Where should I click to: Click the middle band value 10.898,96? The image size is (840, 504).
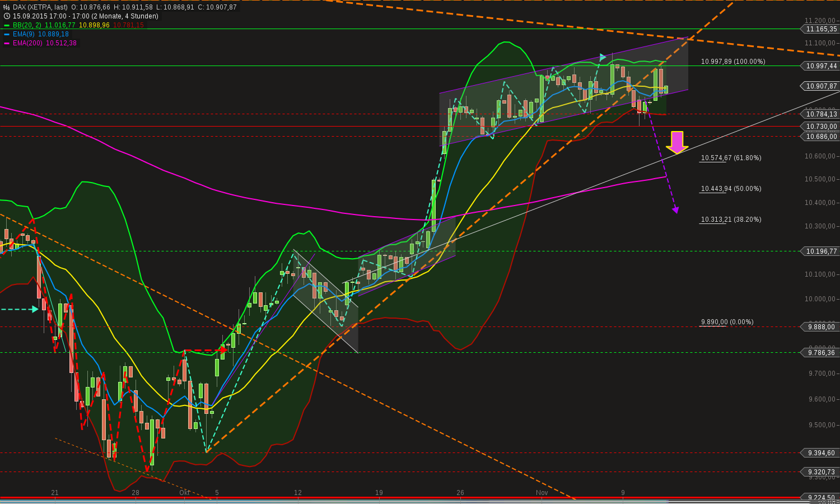[95, 25]
